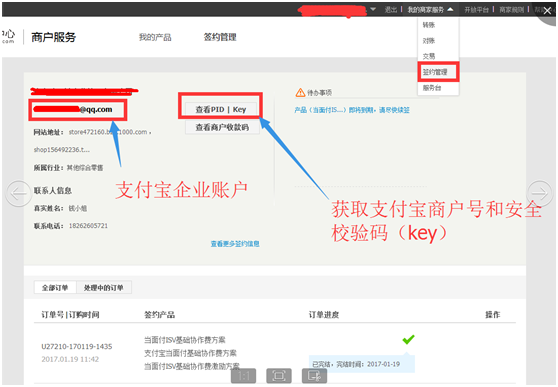The width and height of the screenshot is (558, 387).
Task: Click the contact phone number 18262605721
Action: coord(88,226)
